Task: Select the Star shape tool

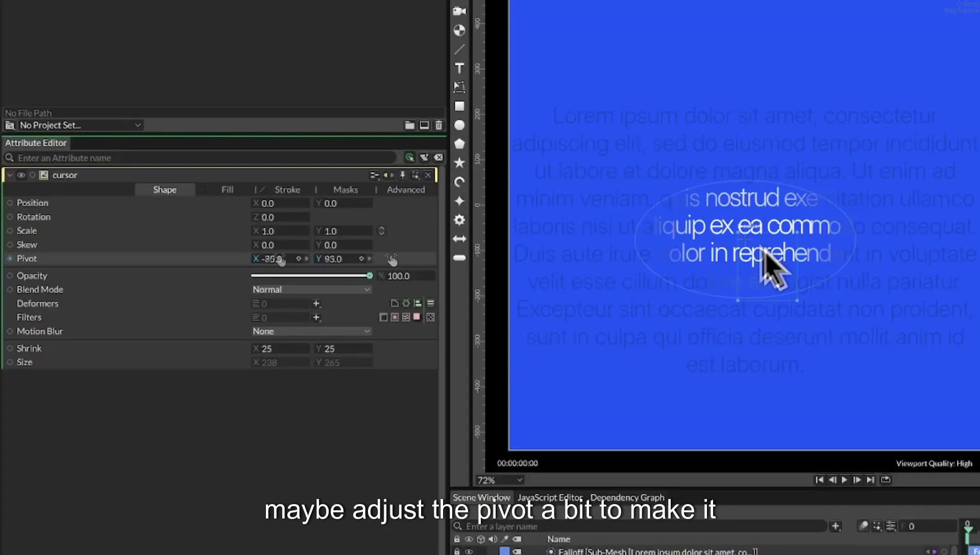Action: pyautogui.click(x=459, y=163)
